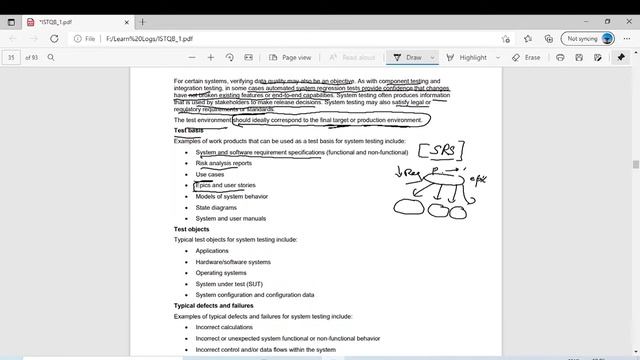Open the Settings and more menu
Screen dimensions: 640x360
pos(627,39)
